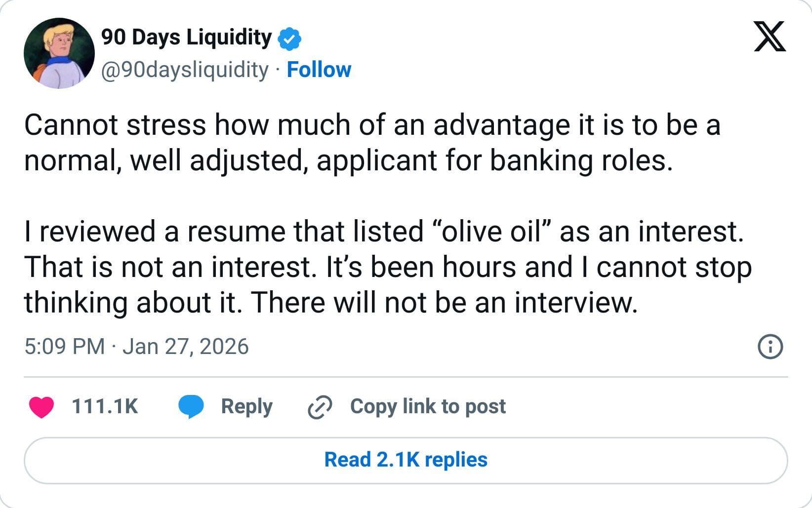
Task: Click the 90 Days Liquidity display name
Action: pyautogui.click(x=186, y=38)
